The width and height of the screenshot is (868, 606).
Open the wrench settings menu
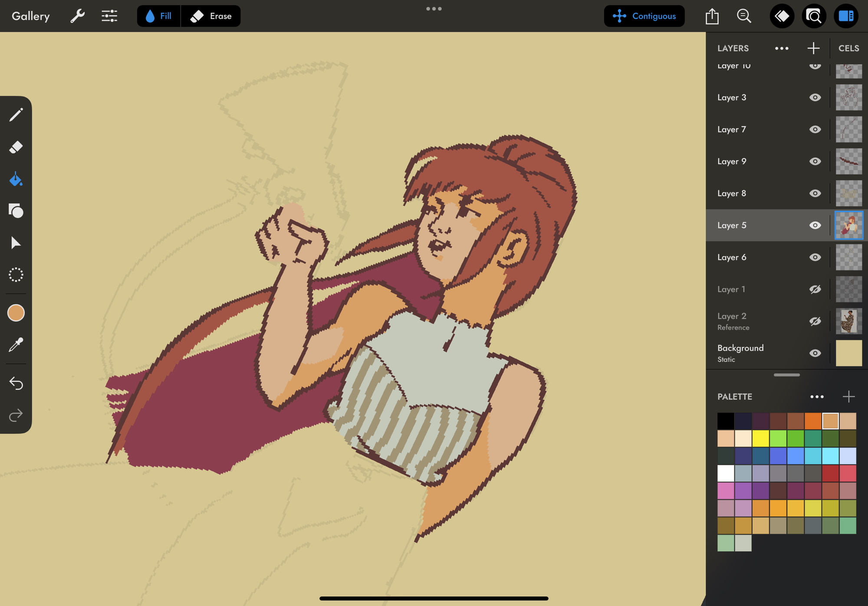[77, 16]
